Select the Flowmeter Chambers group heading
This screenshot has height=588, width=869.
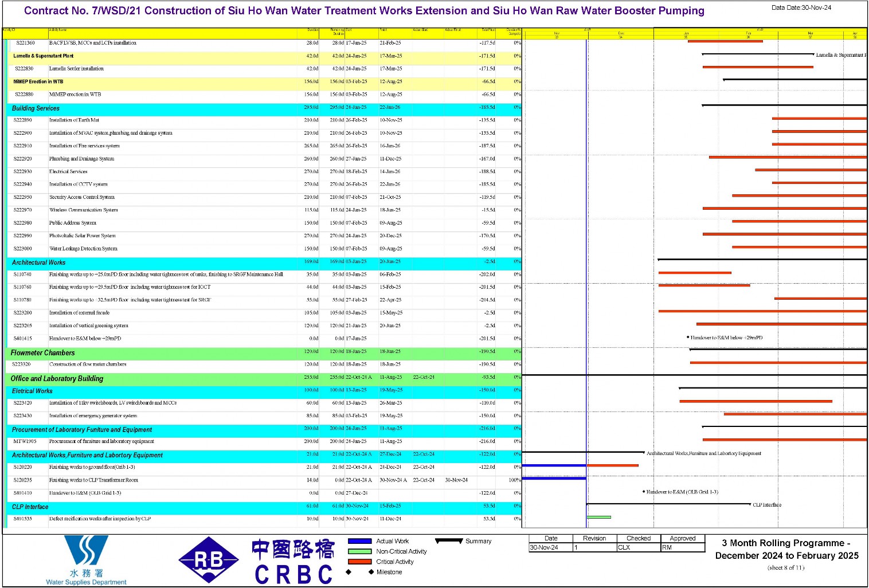click(42, 353)
